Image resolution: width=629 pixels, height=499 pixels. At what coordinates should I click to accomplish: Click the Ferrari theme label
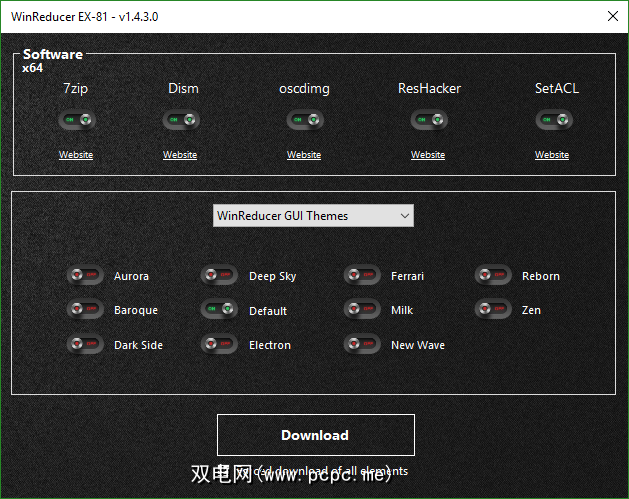point(407,276)
